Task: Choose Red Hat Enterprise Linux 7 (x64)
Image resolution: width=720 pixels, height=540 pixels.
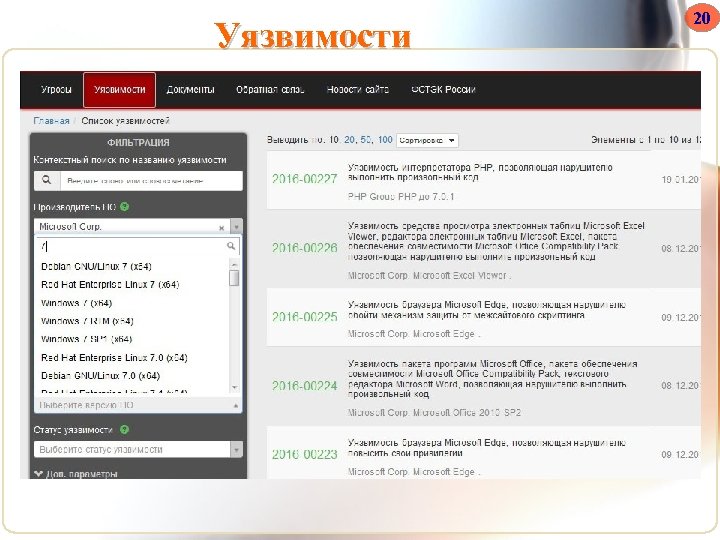Action: click(x=110, y=285)
